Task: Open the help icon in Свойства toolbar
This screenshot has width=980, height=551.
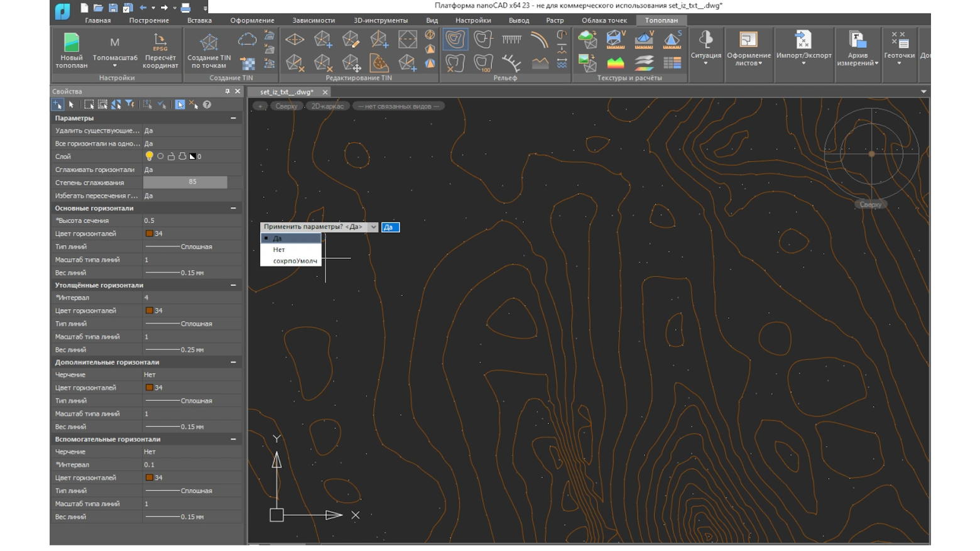Action: [x=207, y=105]
